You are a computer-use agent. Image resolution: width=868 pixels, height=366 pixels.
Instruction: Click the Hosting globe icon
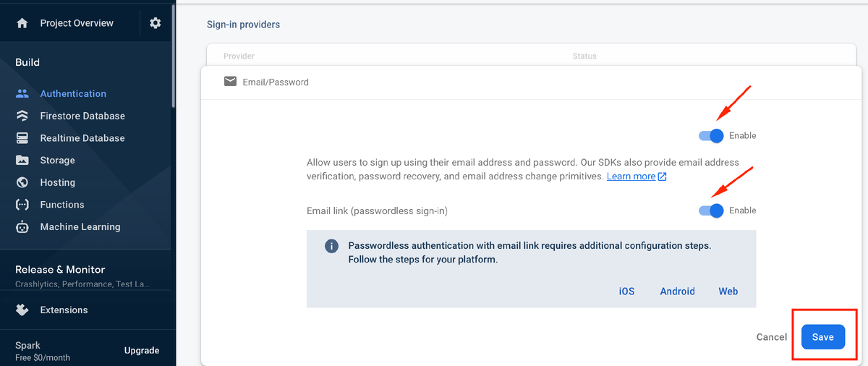click(22, 182)
